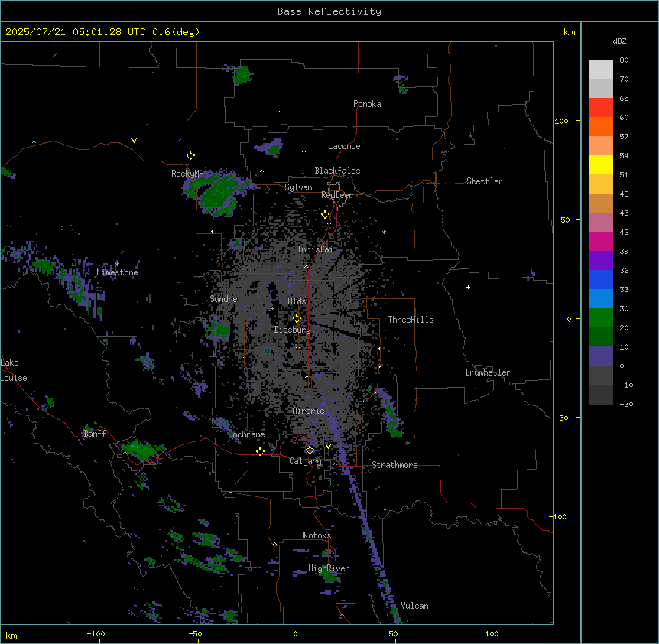Click the yellow 54 dBZ legend swatch
Viewport: 659px width, 644px height.
(x=601, y=164)
